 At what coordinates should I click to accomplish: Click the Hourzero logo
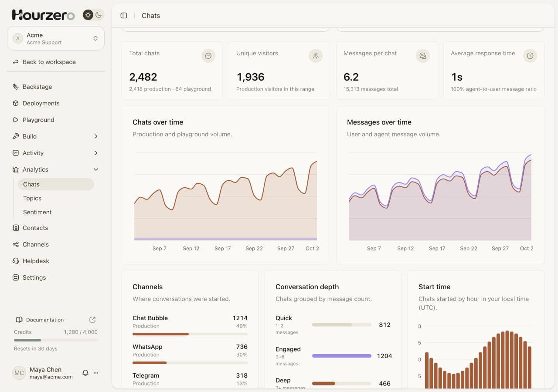pos(43,15)
